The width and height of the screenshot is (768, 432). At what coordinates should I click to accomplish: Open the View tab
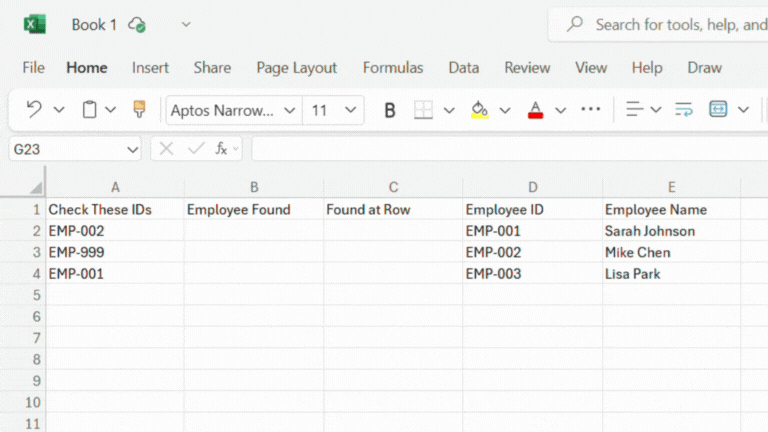(591, 68)
